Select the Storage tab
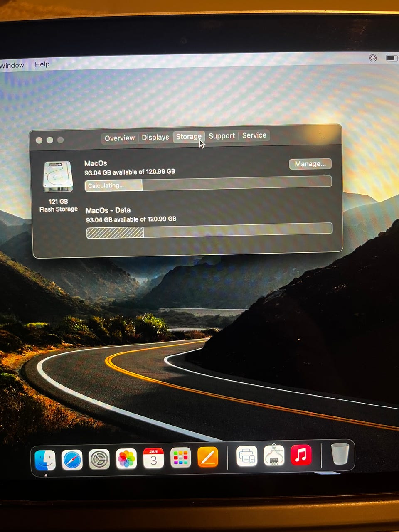Screen dimensions: 399x532 tap(189, 136)
